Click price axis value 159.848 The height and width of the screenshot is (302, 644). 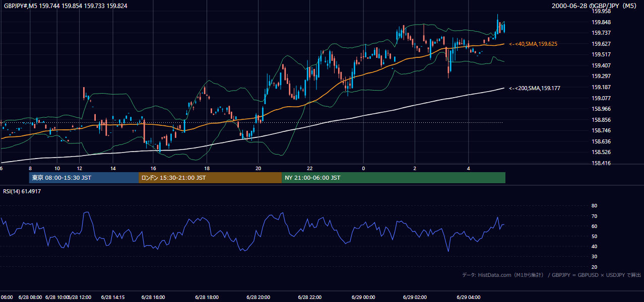[601, 22]
